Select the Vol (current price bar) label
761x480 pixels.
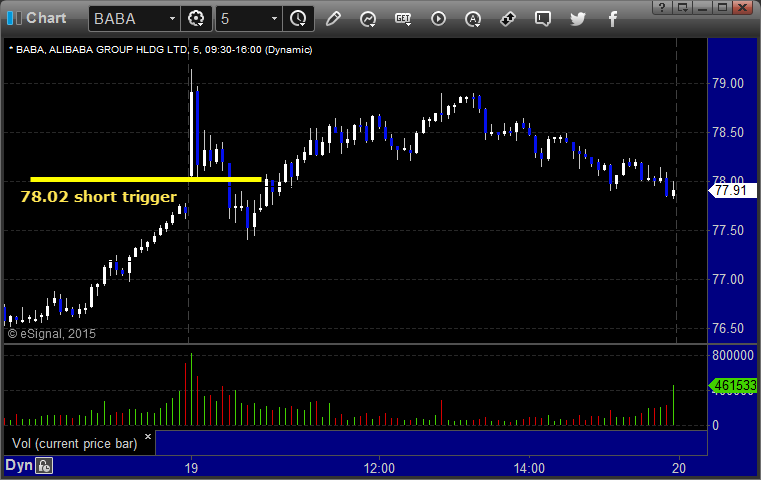(75, 444)
